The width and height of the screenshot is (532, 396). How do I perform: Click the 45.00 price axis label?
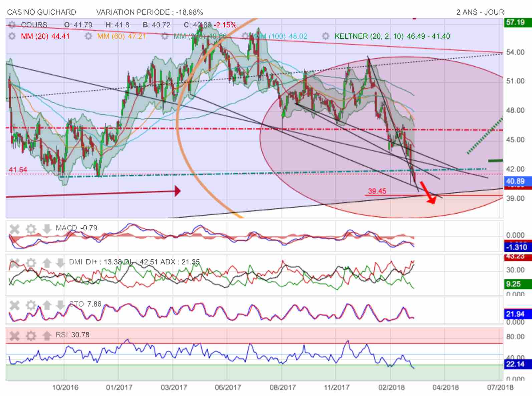[x=515, y=140]
